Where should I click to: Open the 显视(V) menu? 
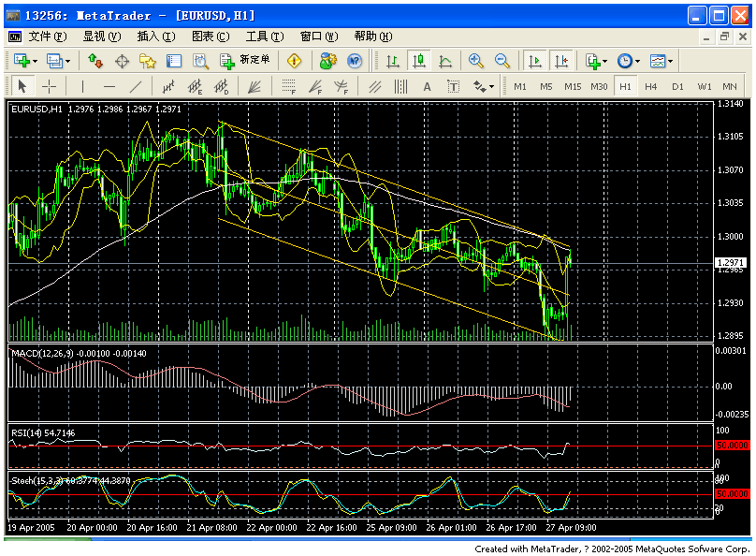[x=102, y=37]
